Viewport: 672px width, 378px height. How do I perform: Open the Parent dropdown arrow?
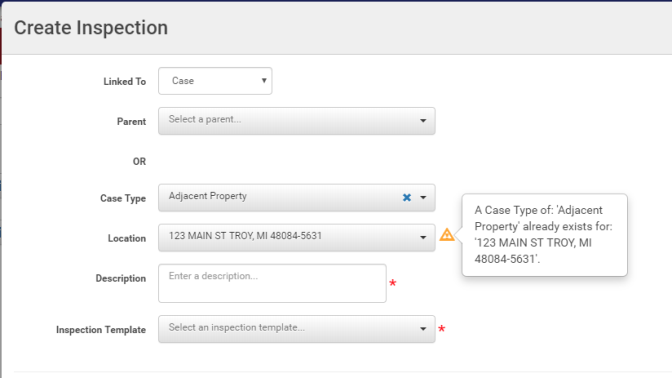(423, 121)
